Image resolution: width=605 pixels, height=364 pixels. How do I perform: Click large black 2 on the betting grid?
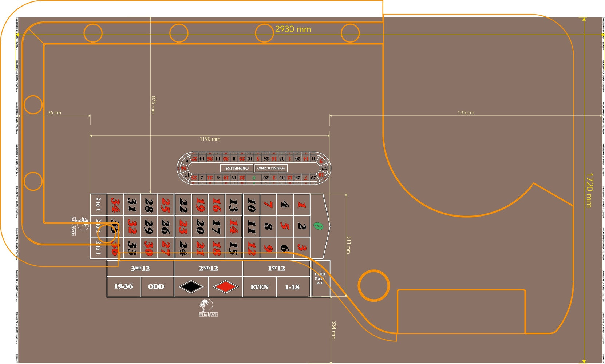(302, 226)
